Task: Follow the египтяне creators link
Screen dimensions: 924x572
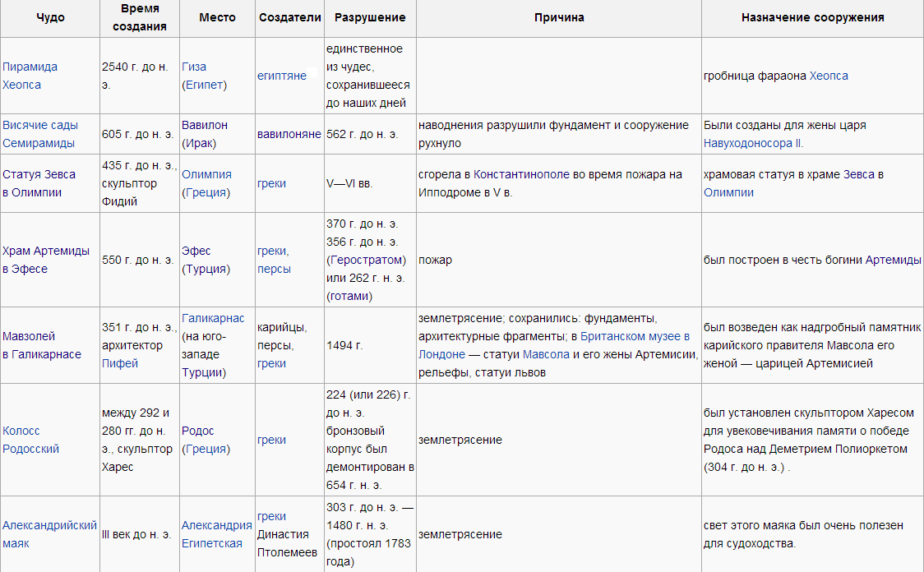Action: click(x=284, y=74)
